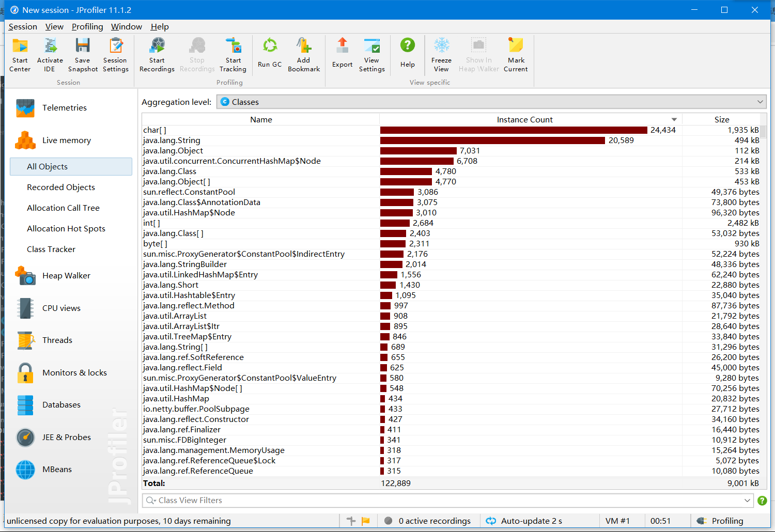The height and width of the screenshot is (532, 775).
Task: Click the active recordings status indicator
Action: (x=428, y=521)
